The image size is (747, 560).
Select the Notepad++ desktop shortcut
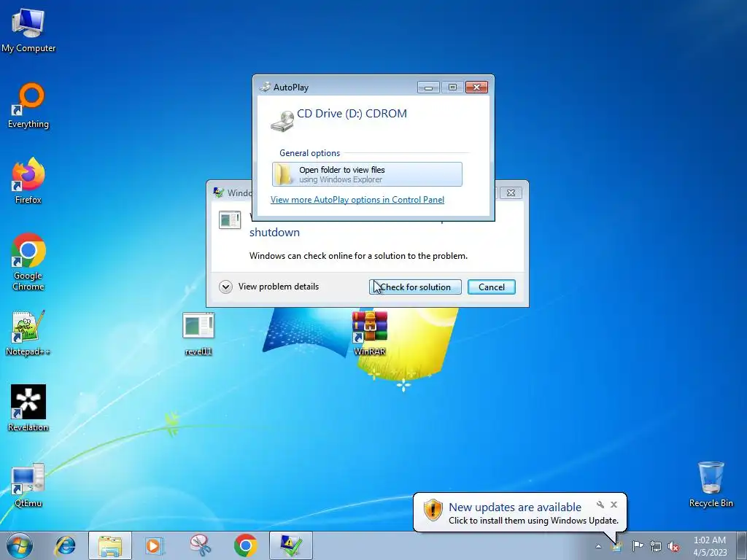point(28,333)
